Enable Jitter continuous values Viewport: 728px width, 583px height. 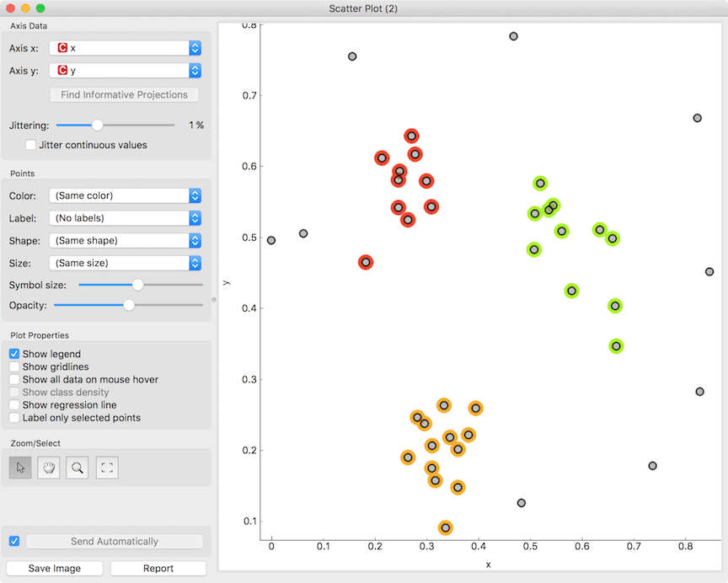coord(31,144)
